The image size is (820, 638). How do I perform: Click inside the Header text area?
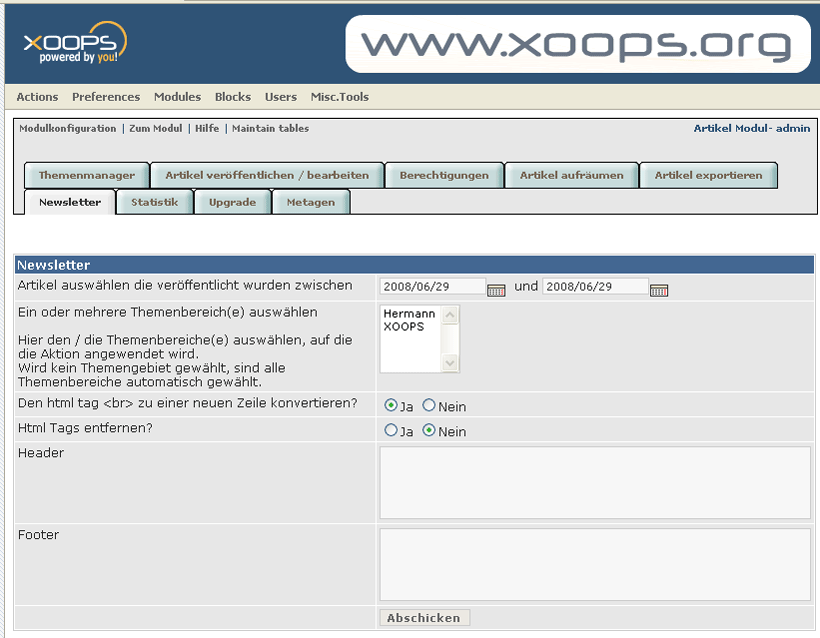595,483
